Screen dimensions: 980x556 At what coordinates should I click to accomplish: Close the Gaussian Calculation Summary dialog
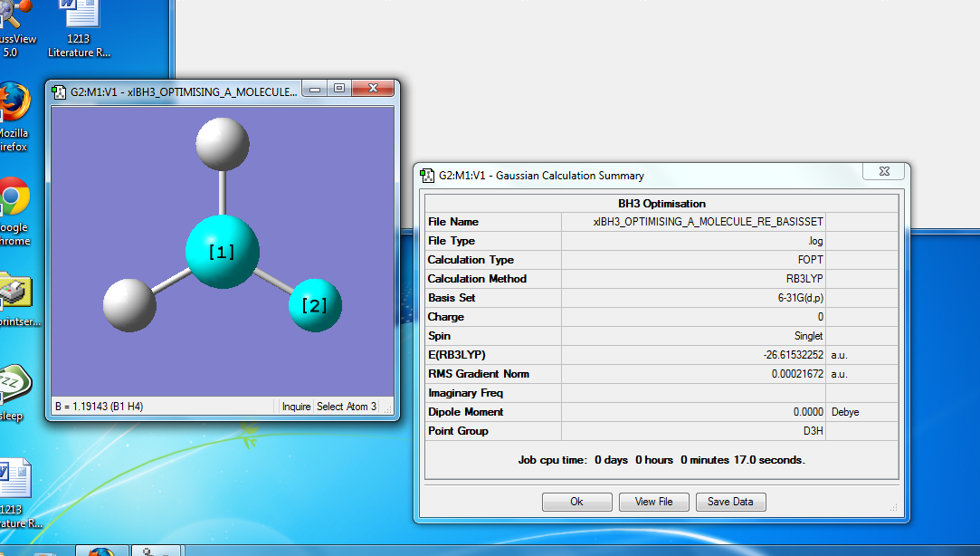point(884,171)
